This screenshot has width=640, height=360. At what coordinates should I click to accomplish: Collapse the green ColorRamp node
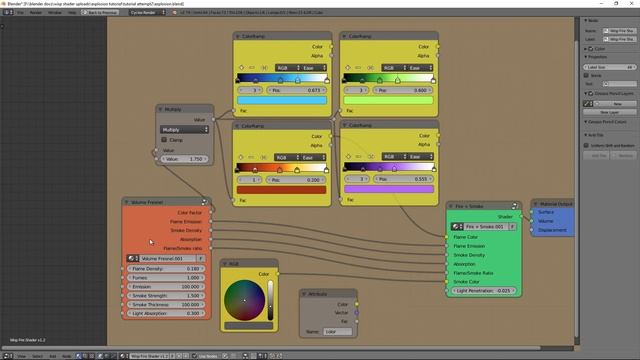point(344,36)
